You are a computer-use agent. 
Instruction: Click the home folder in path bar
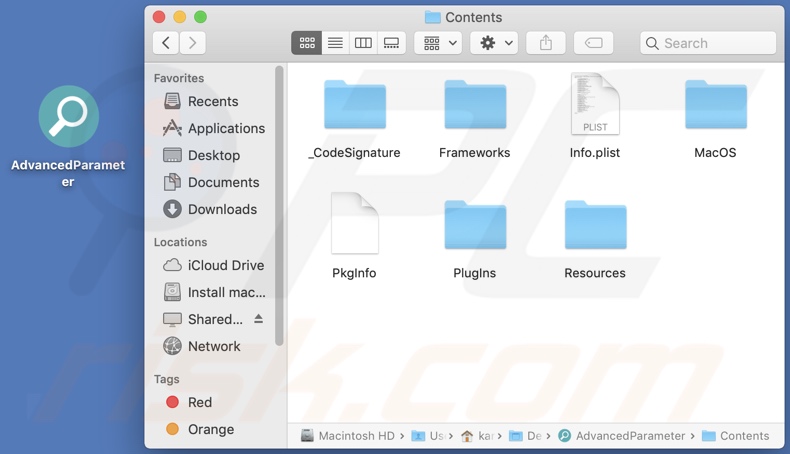coord(477,436)
